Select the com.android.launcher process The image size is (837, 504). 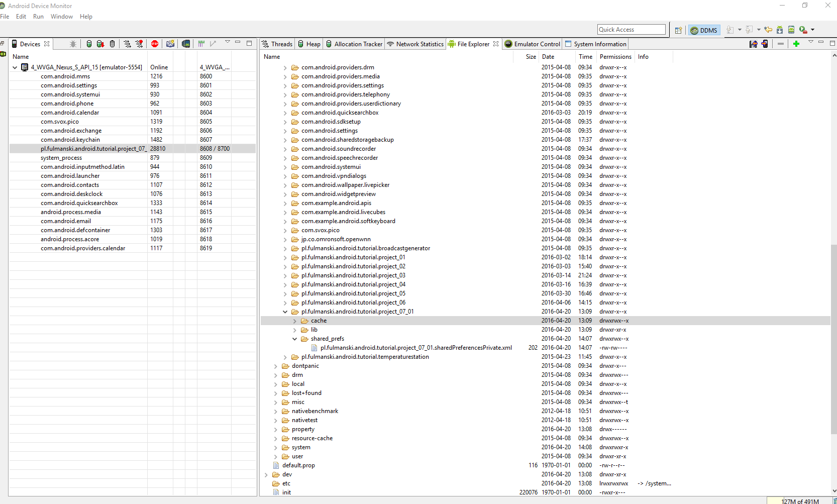click(70, 176)
